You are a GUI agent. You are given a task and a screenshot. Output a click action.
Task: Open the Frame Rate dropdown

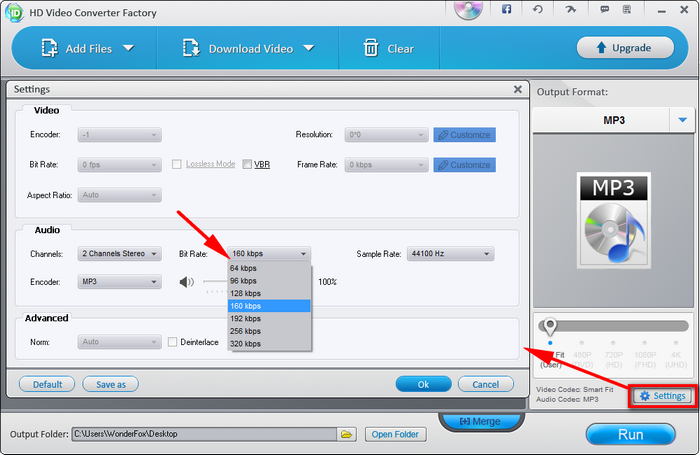click(x=386, y=165)
